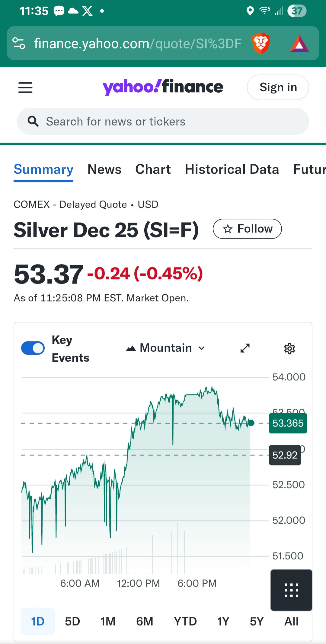Click the Yahoo Finance logo

pyautogui.click(x=163, y=87)
